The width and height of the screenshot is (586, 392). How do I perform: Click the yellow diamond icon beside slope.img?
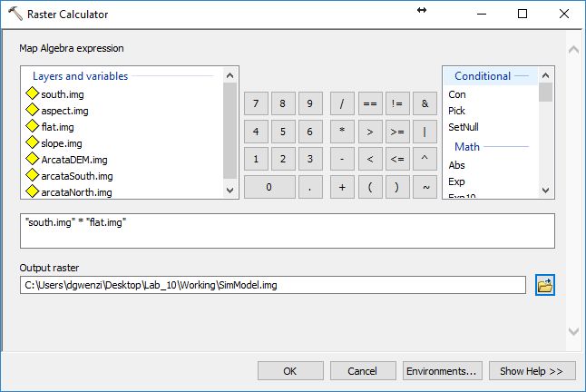tap(33, 142)
